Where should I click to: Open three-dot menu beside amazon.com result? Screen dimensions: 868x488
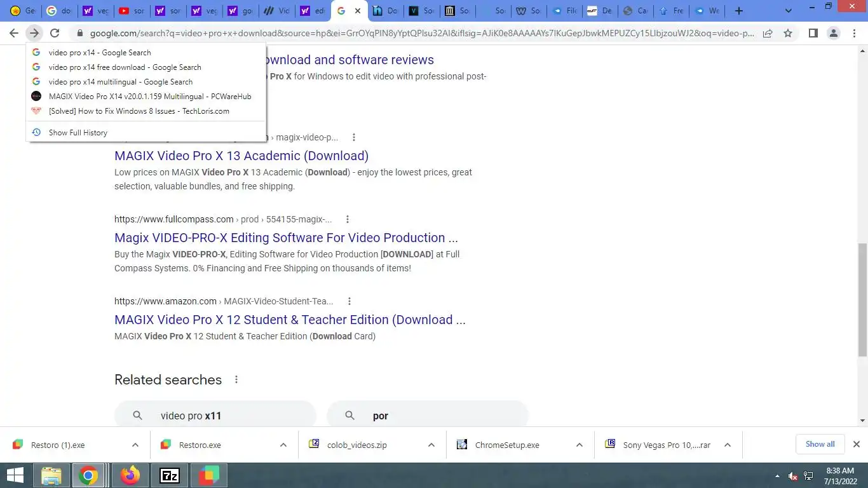click(349, 301)
